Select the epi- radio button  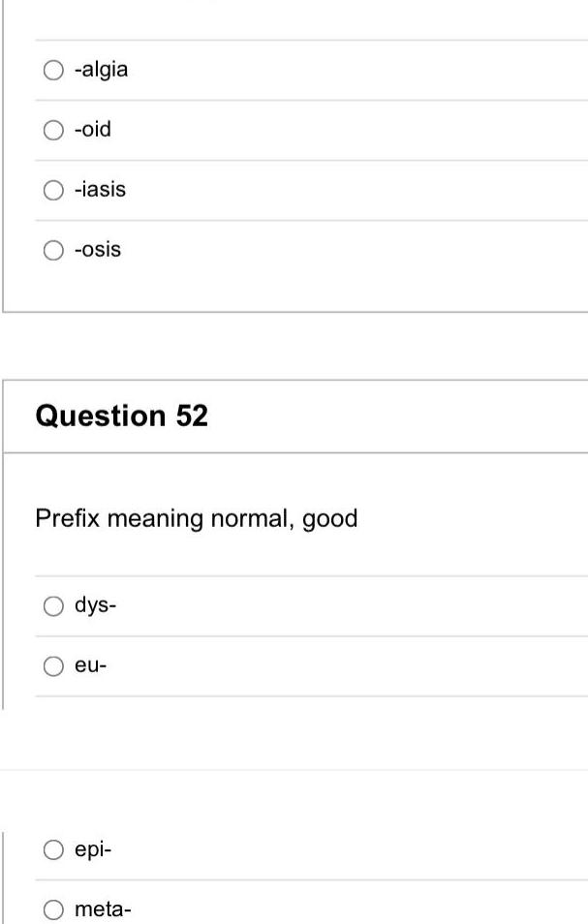pos(52,849)
